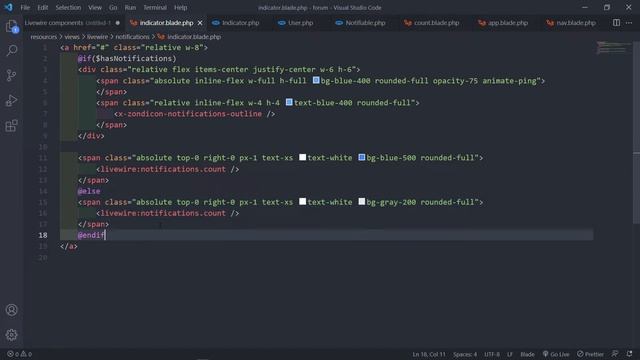This screenshot has width=640, height=360.
Task: Click the views breadcrumb segment
Action: pyautogui.click(x=72, y=37)
